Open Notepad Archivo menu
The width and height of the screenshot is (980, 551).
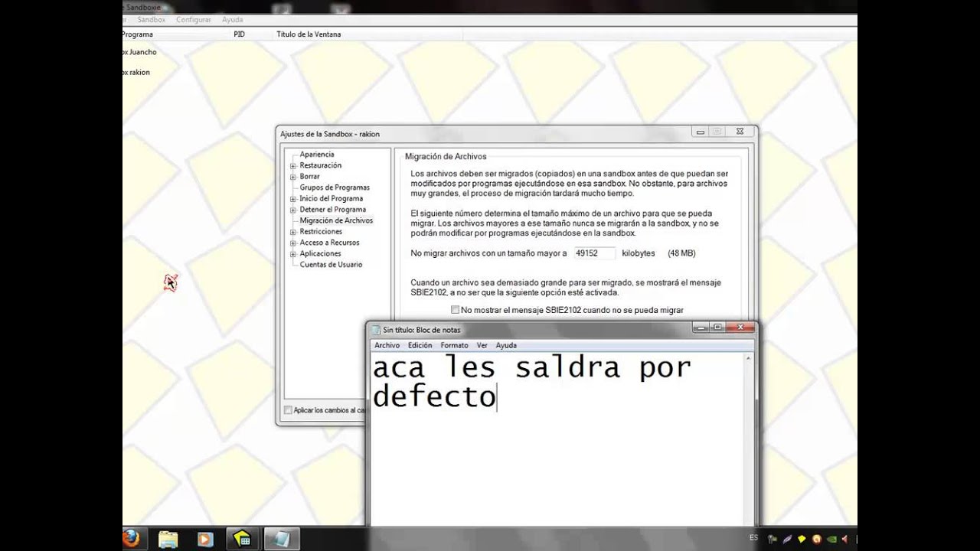(x=387, y=345)
